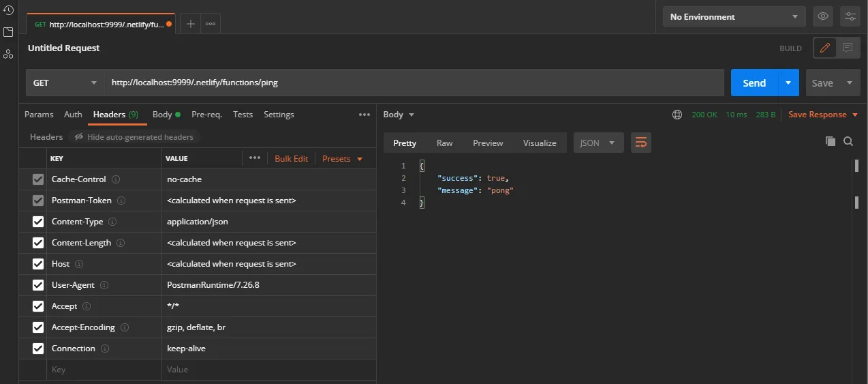Show info for Content-Type header
The image size is (868, 384).
tap(112, 222)
